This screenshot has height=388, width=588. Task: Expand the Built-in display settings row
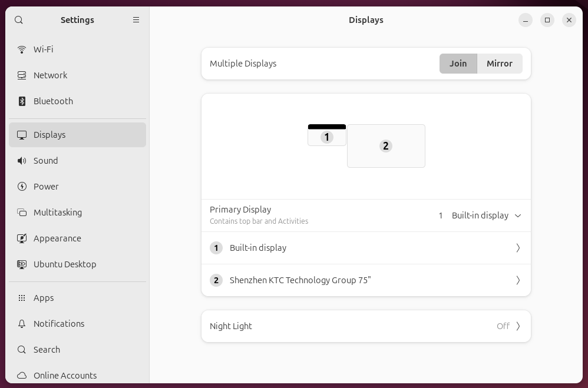(365, 248)
